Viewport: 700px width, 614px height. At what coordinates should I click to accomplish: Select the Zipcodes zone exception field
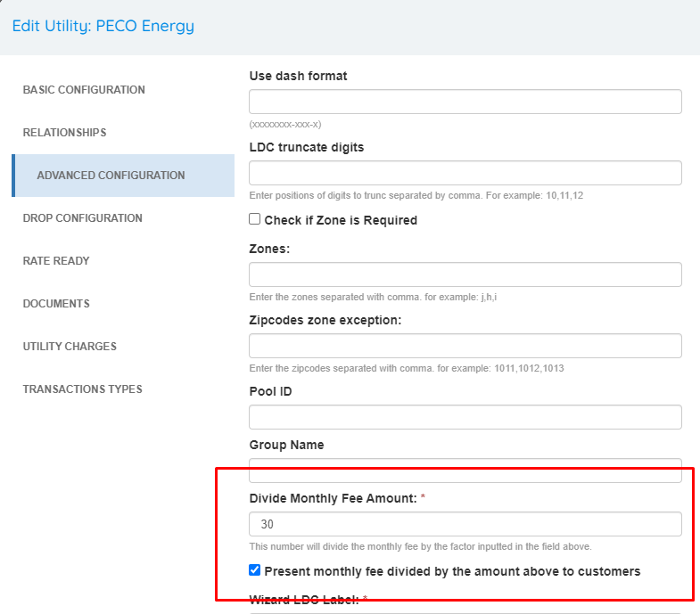coord(465,346)
